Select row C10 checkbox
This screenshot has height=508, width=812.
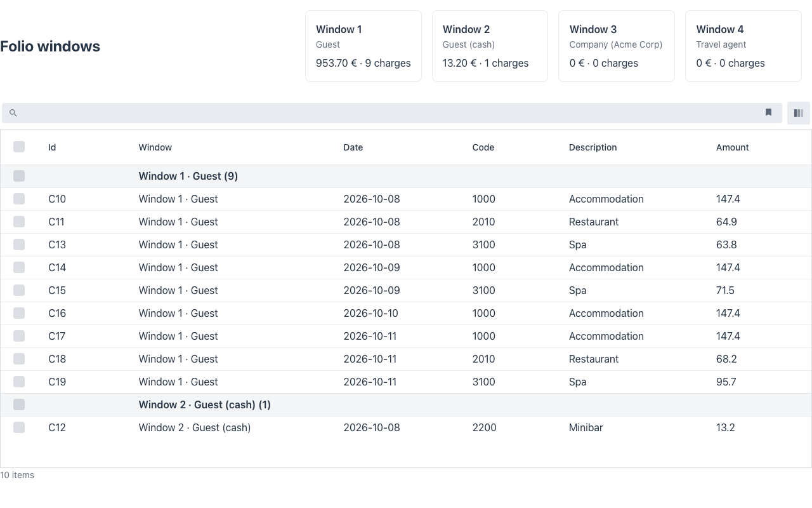[19, 199]
